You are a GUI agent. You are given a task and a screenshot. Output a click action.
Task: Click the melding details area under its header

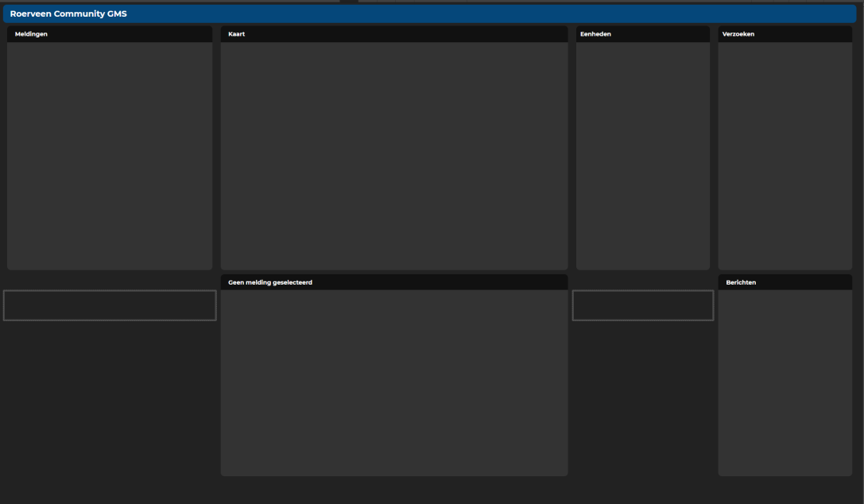(393, 382)
